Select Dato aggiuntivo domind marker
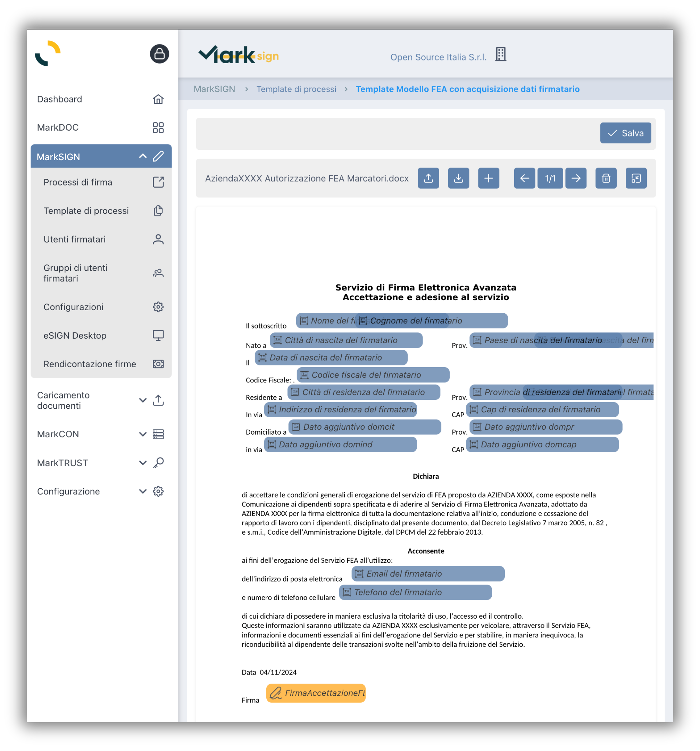700x751 pixels. 340,444
